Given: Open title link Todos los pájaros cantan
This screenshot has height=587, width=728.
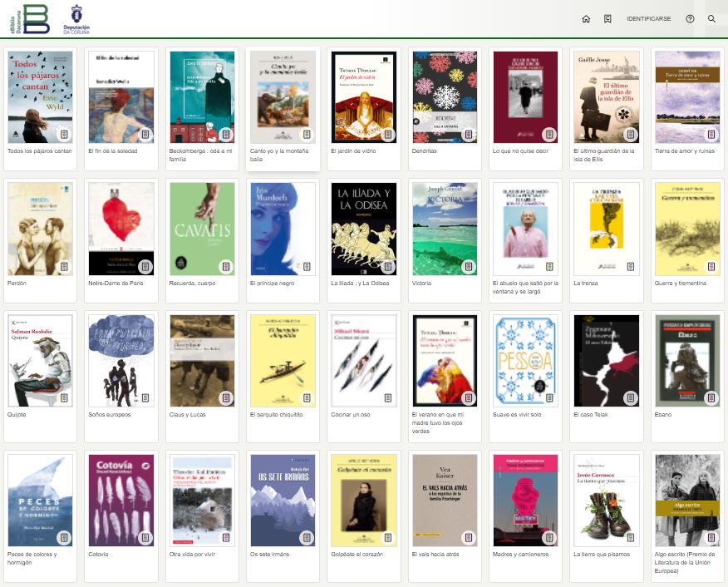Looking at the screenshot, I should 39,151.
